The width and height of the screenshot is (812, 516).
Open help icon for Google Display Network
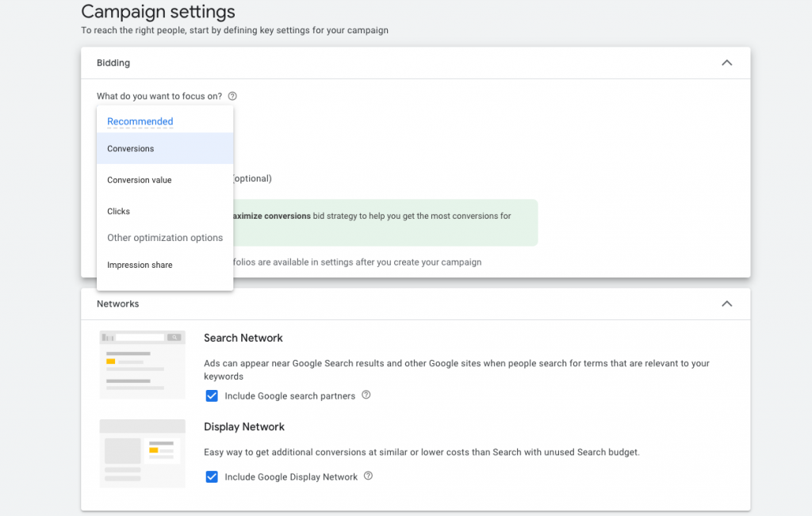click(368, 476)
